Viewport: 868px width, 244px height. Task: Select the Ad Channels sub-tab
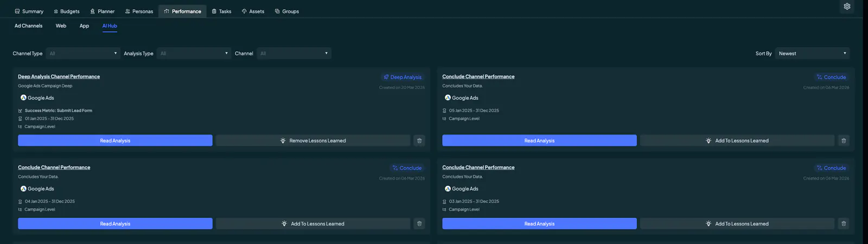[x=28, y=26]
